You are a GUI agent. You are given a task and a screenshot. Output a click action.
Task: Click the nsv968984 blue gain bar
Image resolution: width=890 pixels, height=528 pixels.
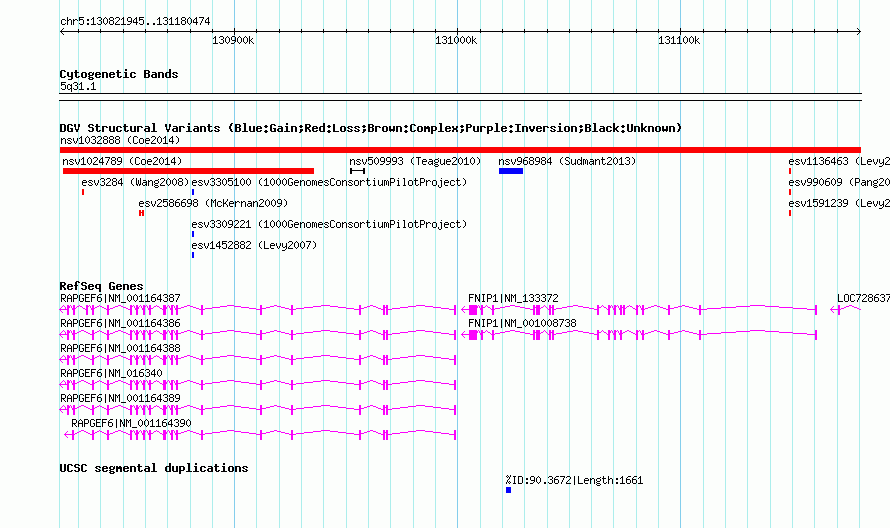(511, 171)
